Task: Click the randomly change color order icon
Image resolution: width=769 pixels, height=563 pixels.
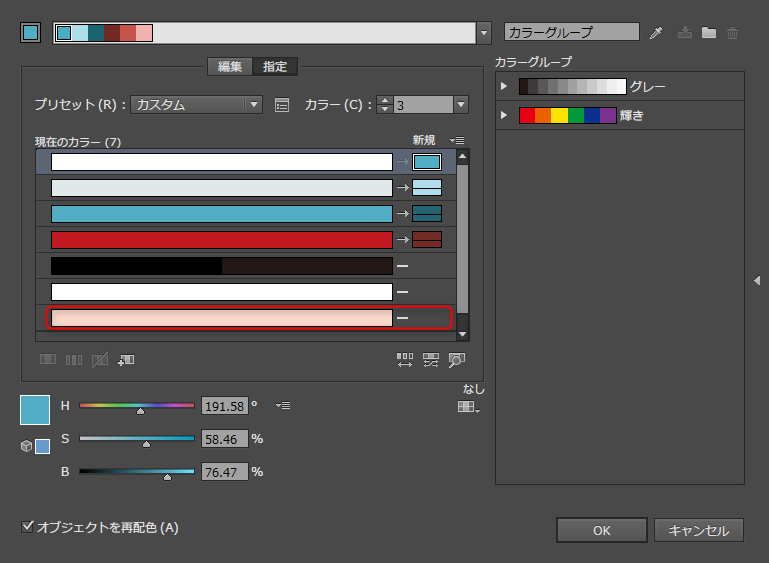Action: 405,360
